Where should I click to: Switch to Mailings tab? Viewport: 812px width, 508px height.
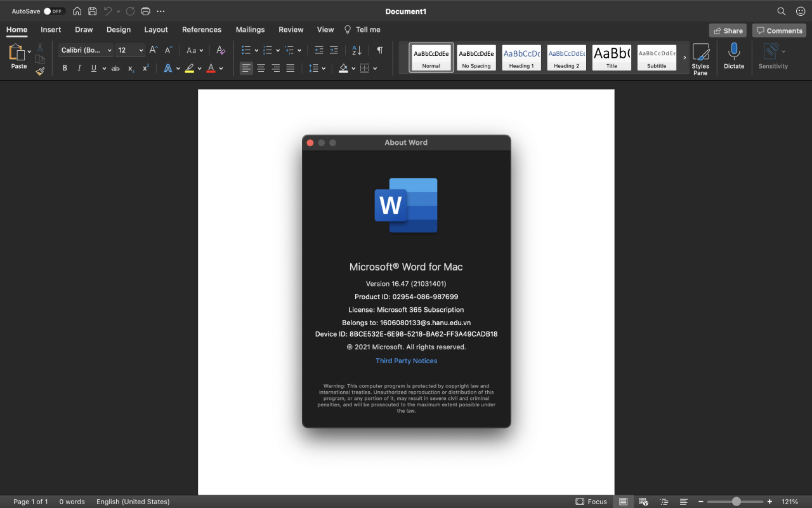click(x=250, y=30)
